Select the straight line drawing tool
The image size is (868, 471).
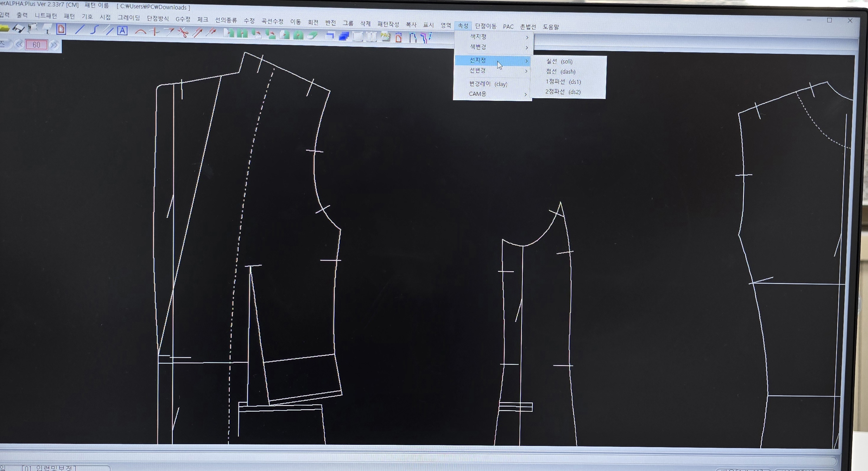click(79, 30)
